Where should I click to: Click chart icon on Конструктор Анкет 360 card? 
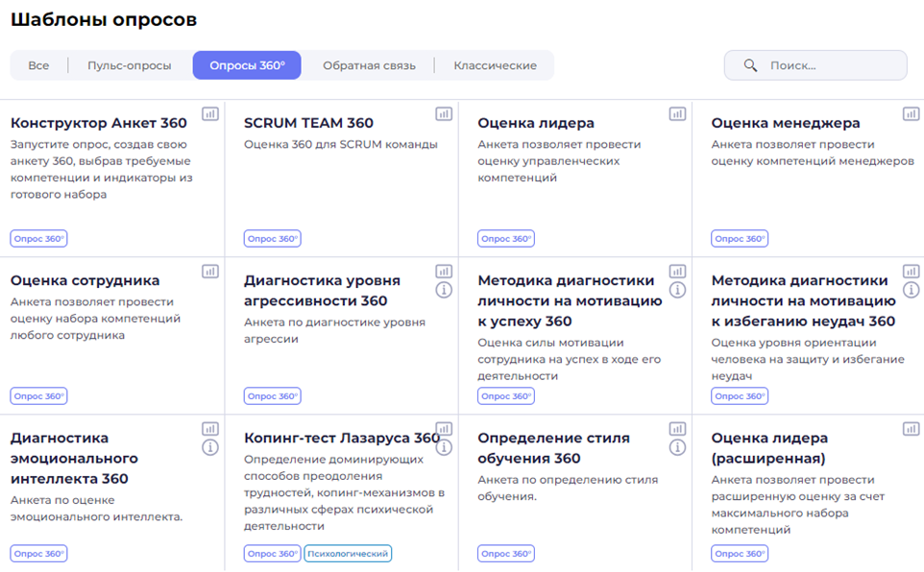click(210, 114)
